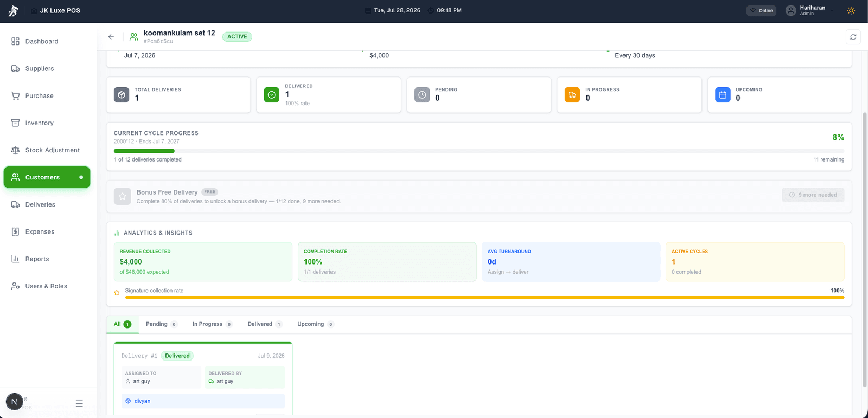Click the Jul 9, 2026 delivery date
The image size is (868, 418).
(271, 356)
